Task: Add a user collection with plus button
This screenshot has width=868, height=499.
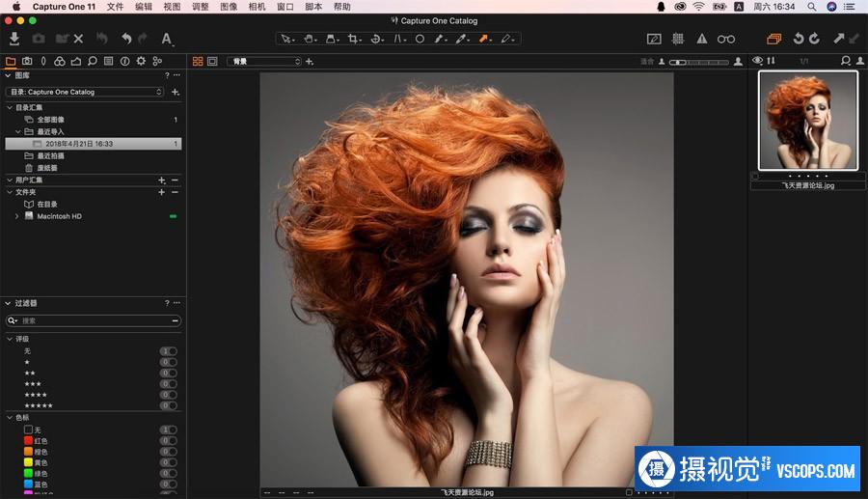Action: (162, 180)
